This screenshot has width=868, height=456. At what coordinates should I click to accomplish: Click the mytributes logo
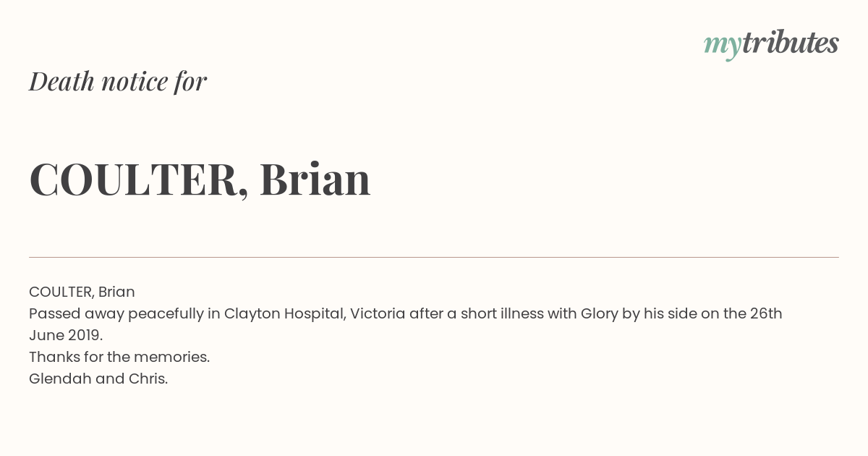[771, 45]
